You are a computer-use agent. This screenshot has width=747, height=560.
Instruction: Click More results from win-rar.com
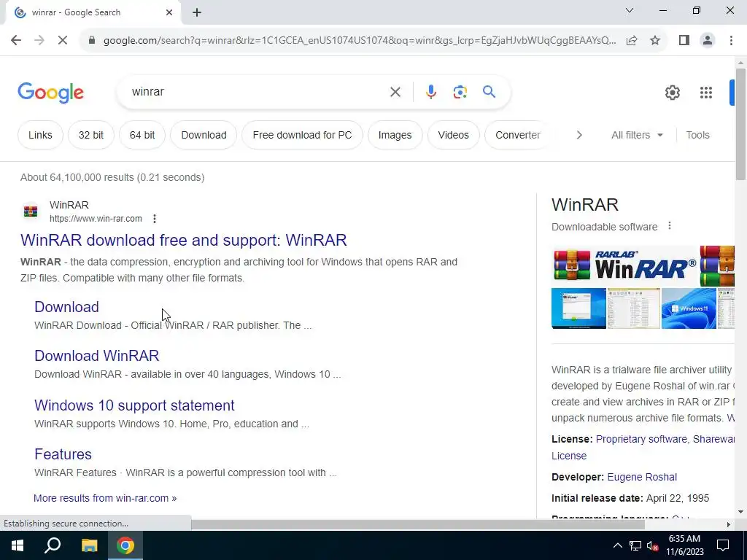[x=105, y=499]
